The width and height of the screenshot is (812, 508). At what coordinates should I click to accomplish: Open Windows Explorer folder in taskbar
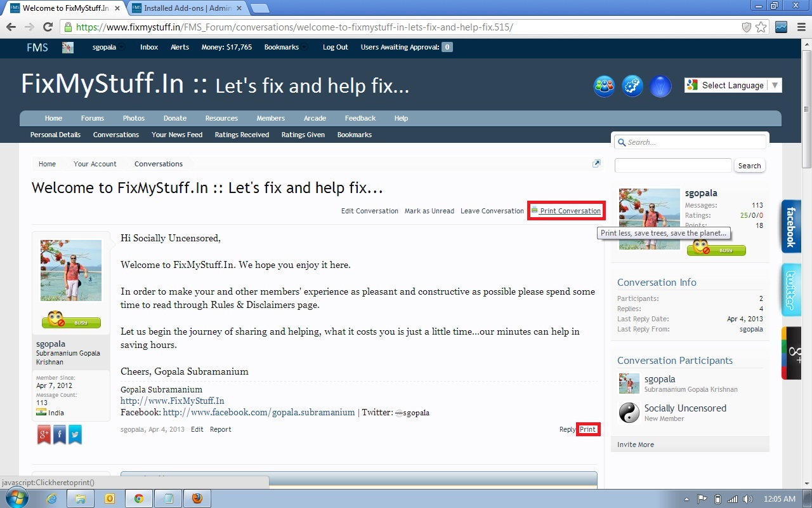point(81,498)
